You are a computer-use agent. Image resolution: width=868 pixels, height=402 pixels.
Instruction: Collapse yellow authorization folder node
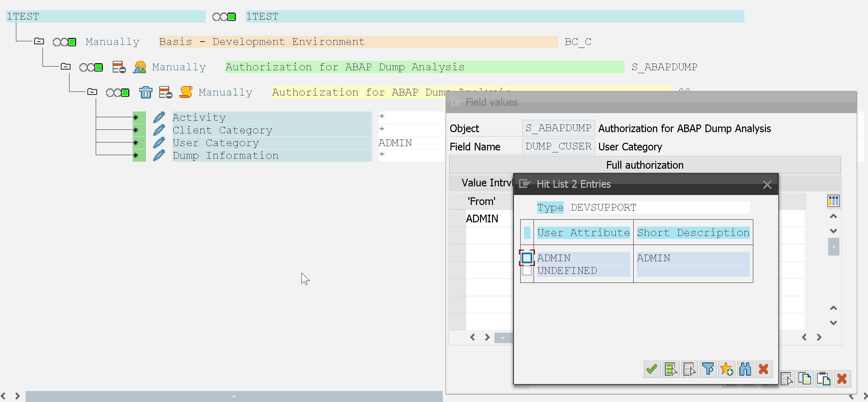click(92, 92)
